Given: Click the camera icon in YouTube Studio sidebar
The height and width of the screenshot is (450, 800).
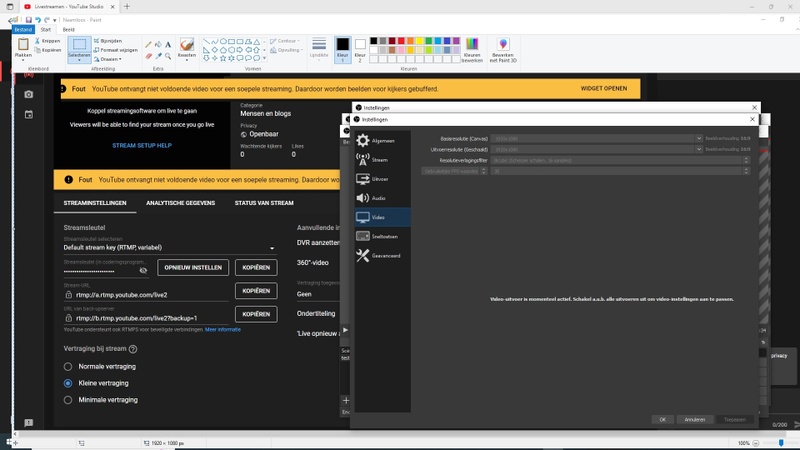Looking at the screenshot, I should (29, 94).
